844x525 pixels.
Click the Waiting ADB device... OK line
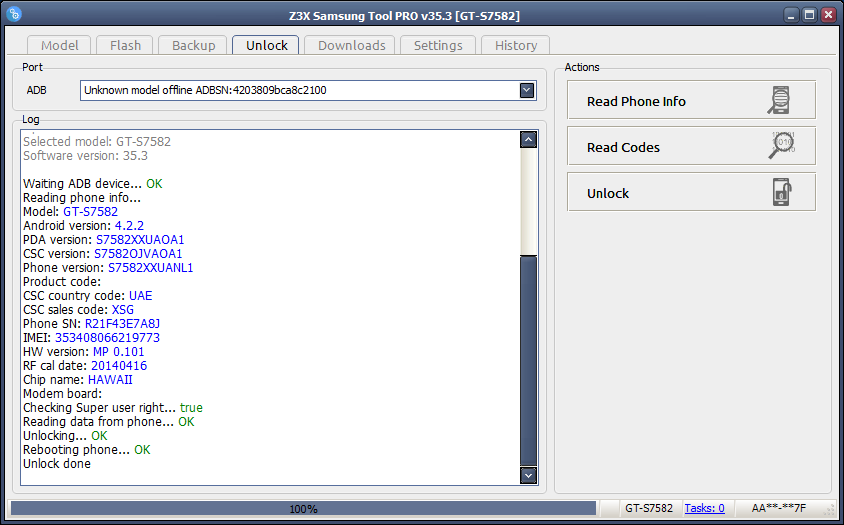click(93, 184)
